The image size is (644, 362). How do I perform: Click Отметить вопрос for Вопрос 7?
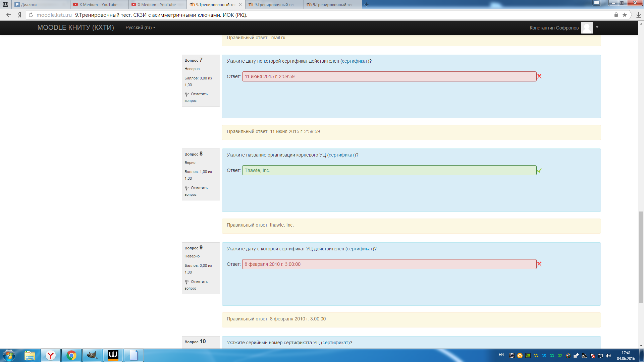point(196,97)
